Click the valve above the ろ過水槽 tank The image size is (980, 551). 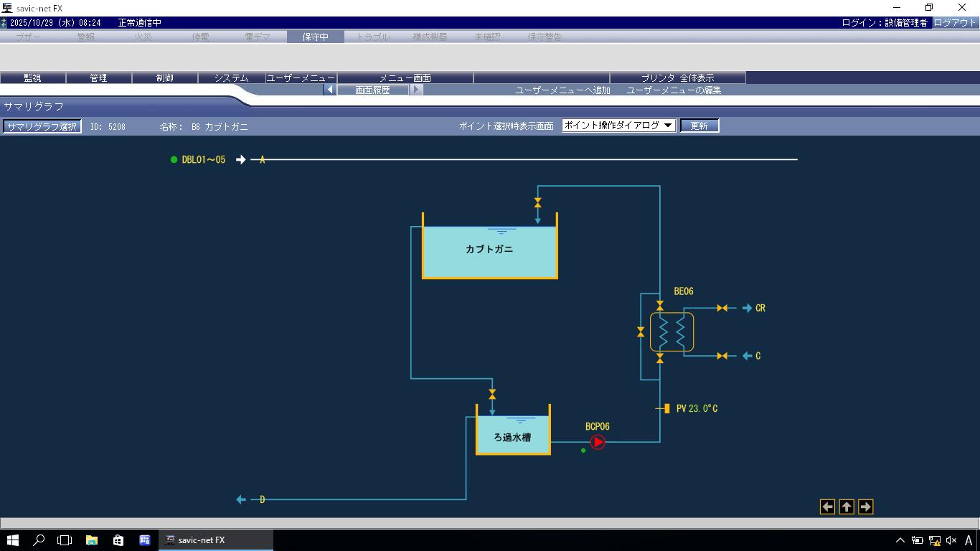(492, 394)
